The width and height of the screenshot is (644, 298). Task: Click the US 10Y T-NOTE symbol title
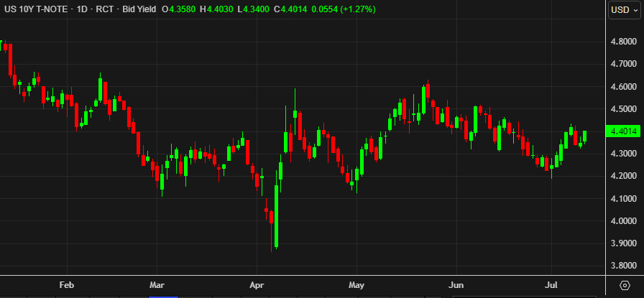click(36, 9)
